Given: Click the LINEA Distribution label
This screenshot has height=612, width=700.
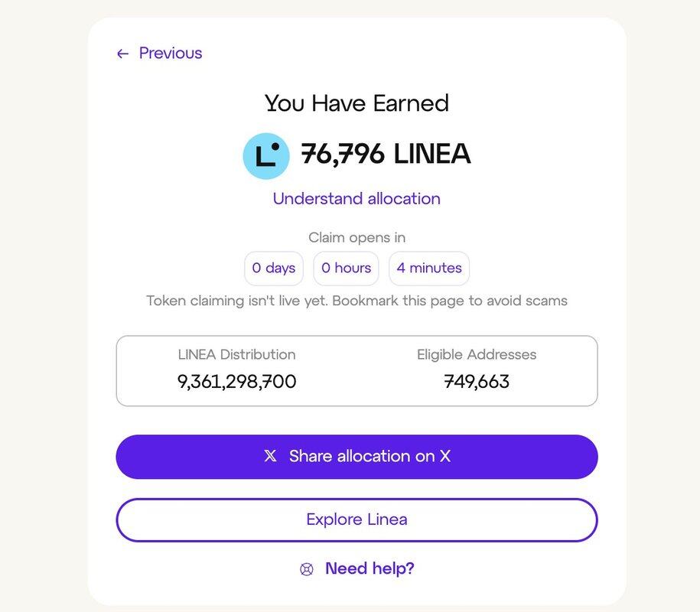Looking at the screenshot, I should click(236, 354).
